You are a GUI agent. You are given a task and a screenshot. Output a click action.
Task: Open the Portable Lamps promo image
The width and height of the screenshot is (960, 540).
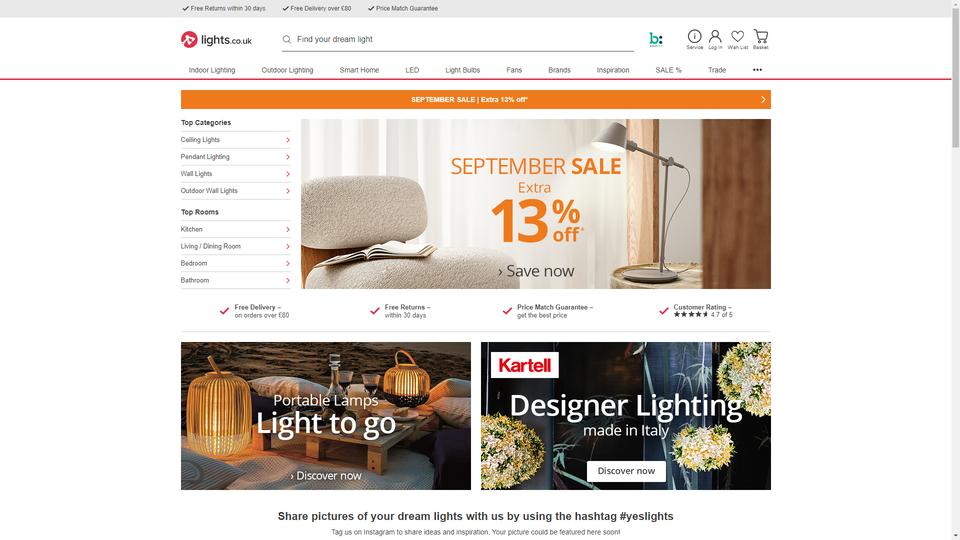coord(326,416)
